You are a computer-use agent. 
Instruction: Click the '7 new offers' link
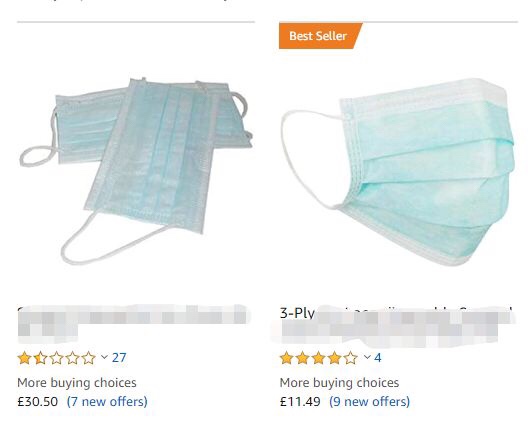(107, 402)
